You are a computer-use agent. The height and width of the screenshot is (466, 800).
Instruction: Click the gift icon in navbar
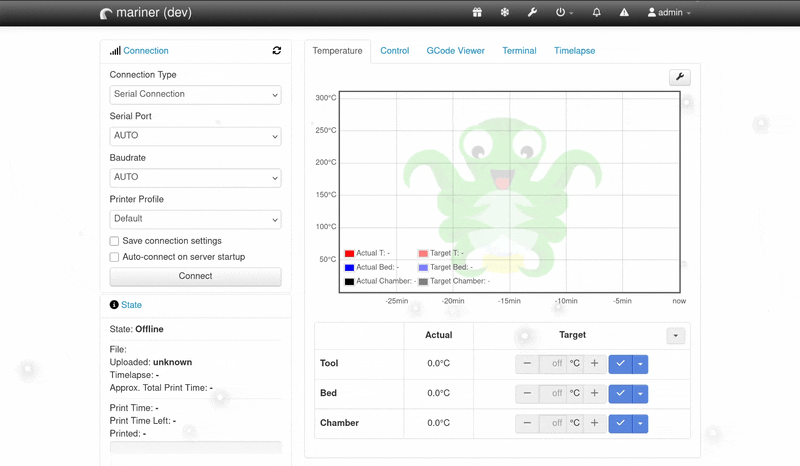tap(477, 13)
